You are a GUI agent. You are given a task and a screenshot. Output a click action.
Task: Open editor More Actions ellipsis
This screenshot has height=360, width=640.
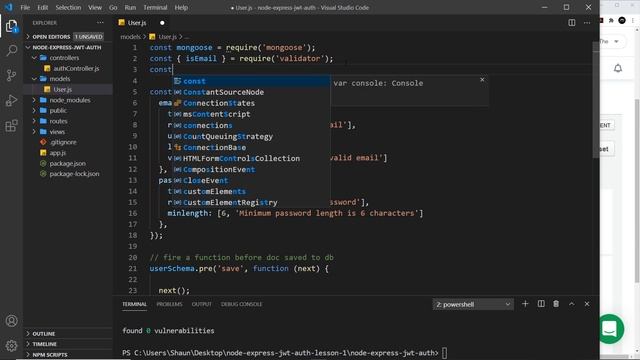(x=587, y=23)
